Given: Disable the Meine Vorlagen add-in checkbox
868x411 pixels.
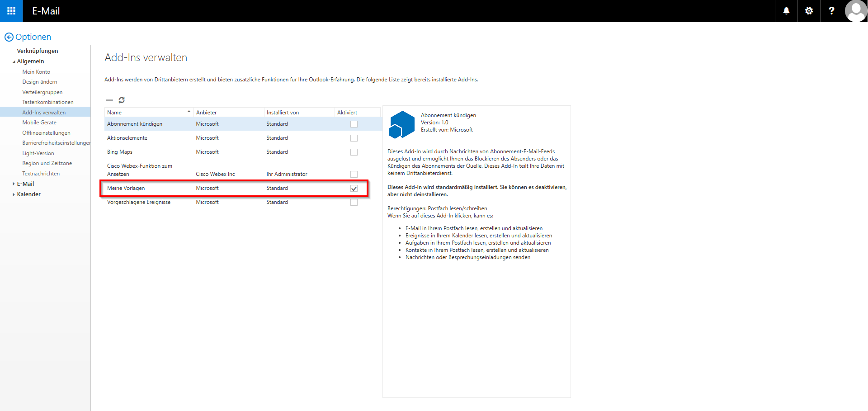Looking at the screenshot, I should tap(354, 189).
